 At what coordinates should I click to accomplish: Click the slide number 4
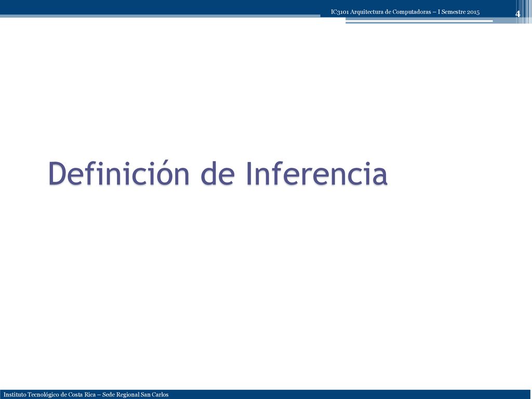517,14
